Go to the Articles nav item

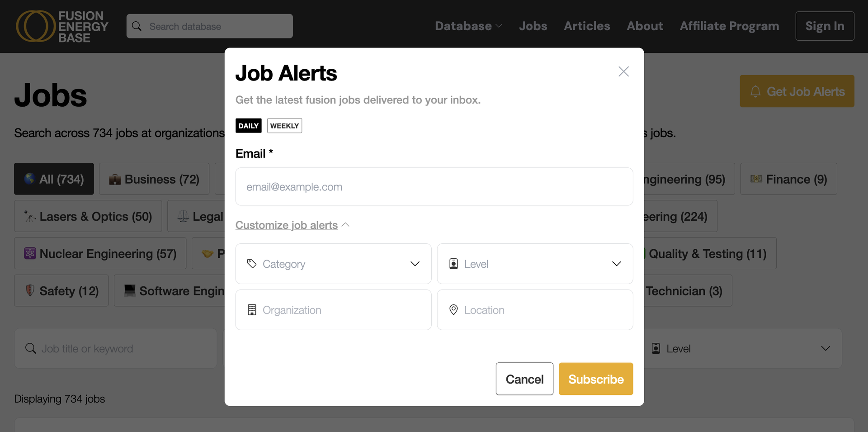(x=587, y=26)
